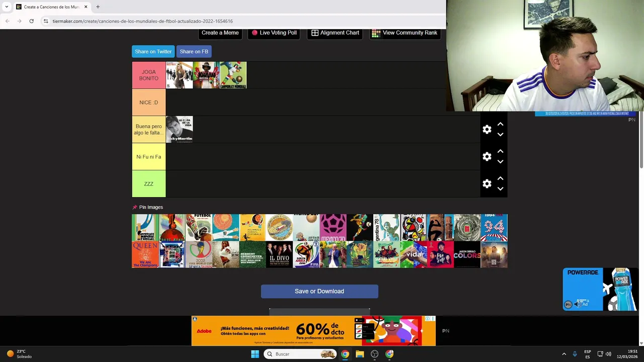Select the NICE :D tier label
Screen dimensions: 644x362
(148, 103)
